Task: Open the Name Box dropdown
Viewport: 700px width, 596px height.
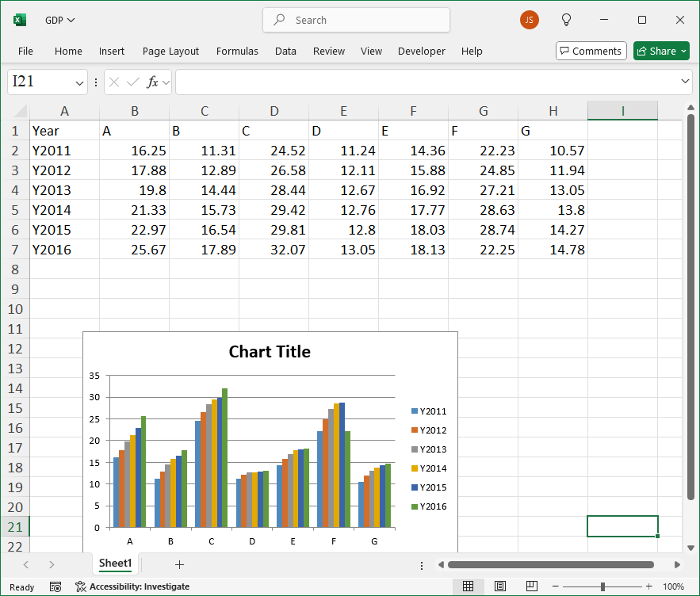Action: click(80, 82)
